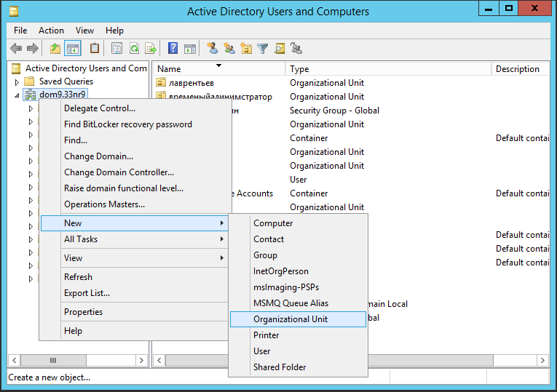Open the Help menu in menu bar
557x392 pixels.
pos(114,31)
